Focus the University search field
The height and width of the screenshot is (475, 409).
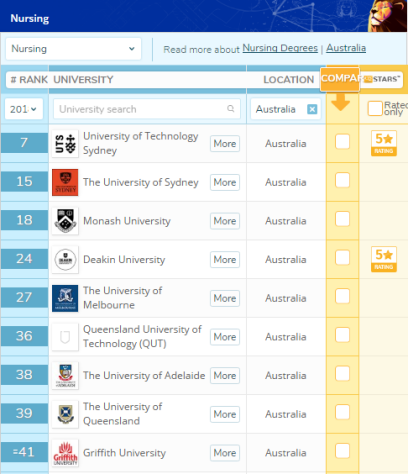click(x=147, y=109)
